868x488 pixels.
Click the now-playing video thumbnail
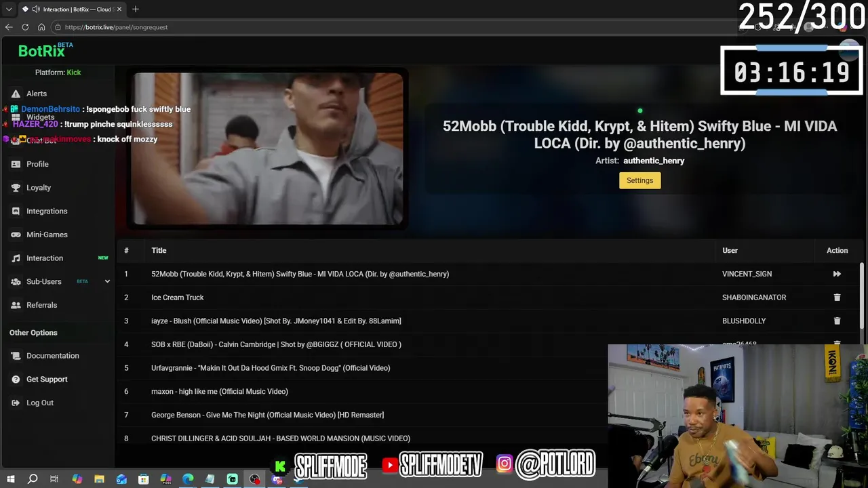[268, 148]
